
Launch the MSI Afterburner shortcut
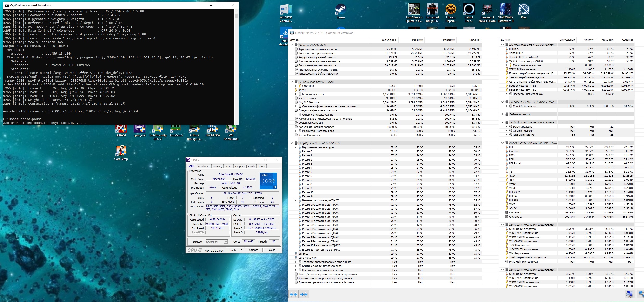(x=231, y=131)
